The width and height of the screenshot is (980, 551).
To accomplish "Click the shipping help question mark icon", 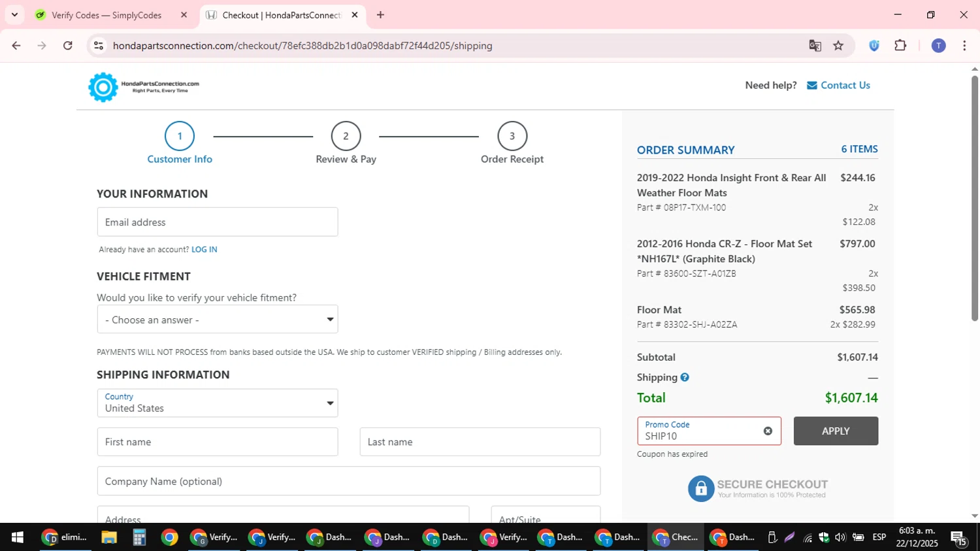I will pyautogui.click(x=685, y=377).
